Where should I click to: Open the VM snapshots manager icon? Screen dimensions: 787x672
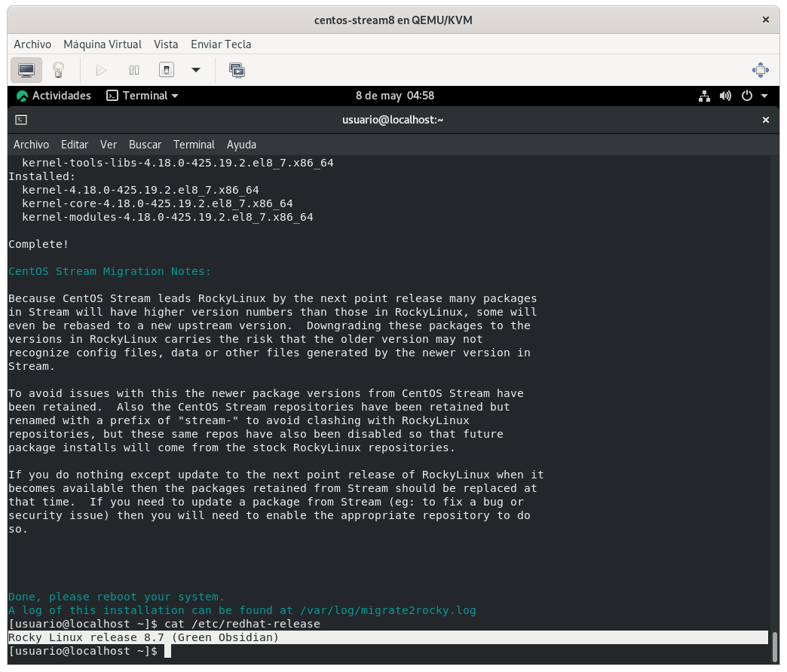(x=237, y=70)
